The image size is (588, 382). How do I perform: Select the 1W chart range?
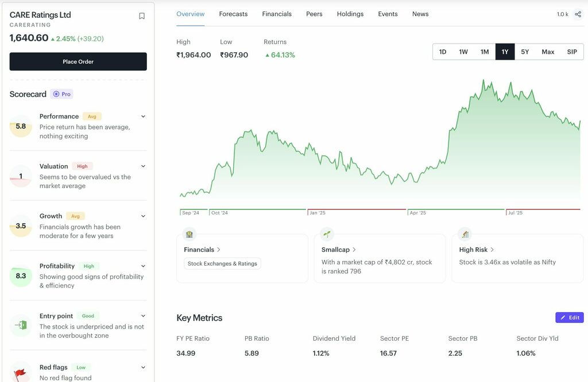pos(463,52)
